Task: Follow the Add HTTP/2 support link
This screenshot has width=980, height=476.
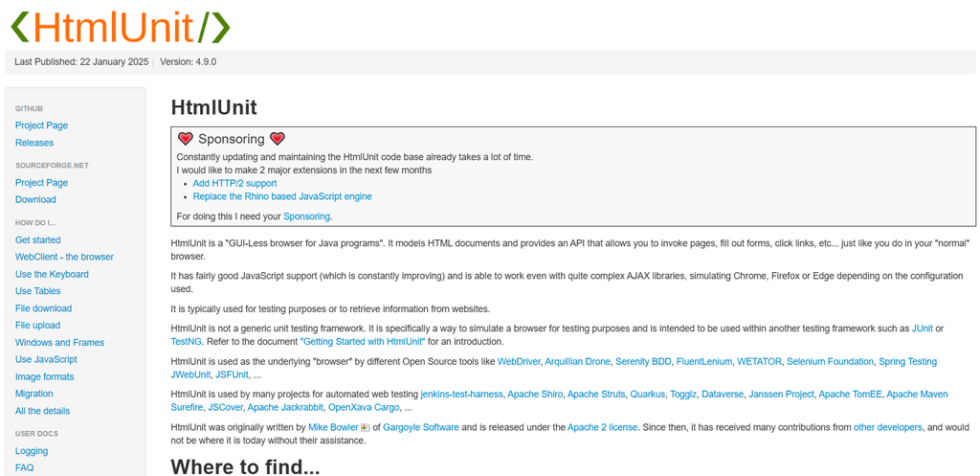Action: pos(235,183)
